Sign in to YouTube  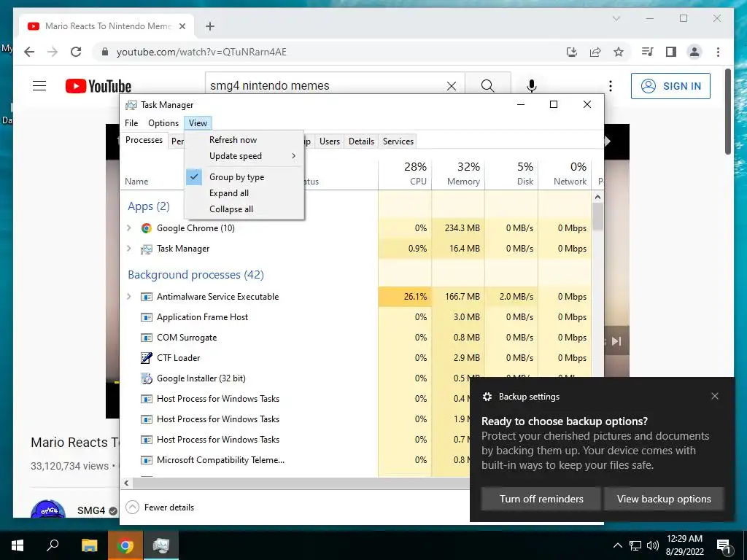(x=670, y=86)
